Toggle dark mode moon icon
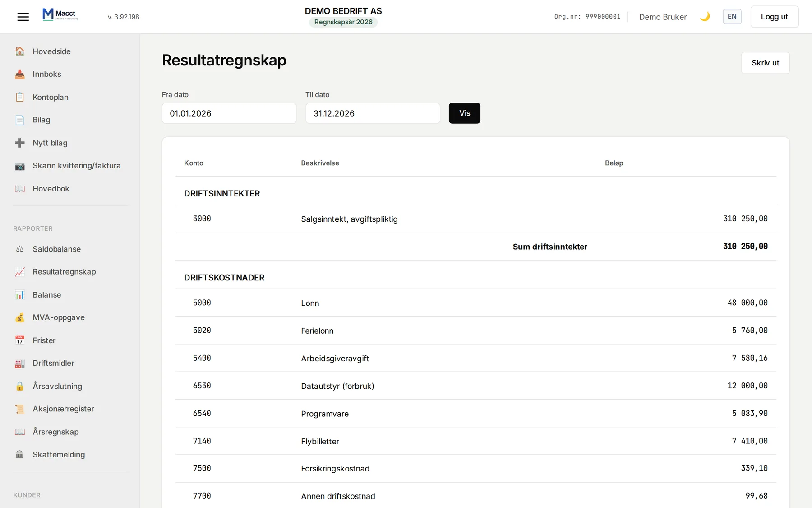Screen dimensions: 812x508 pos(705,17)
